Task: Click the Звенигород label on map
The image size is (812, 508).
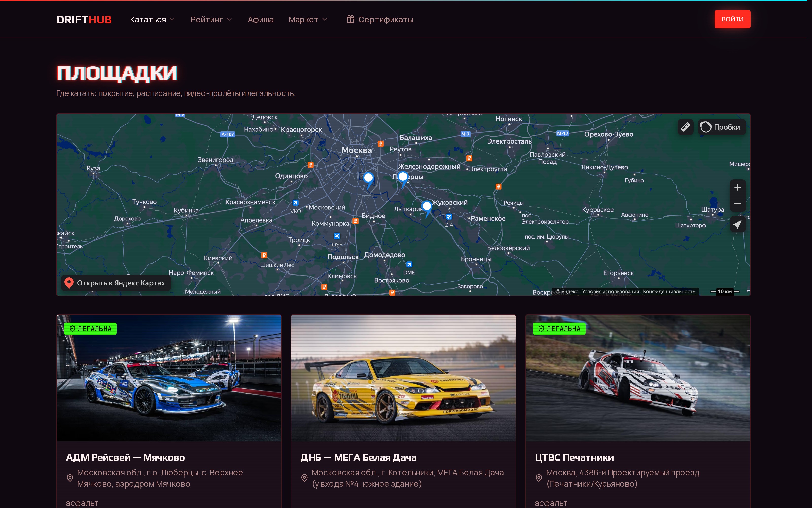Action: (x=215, y=160)
